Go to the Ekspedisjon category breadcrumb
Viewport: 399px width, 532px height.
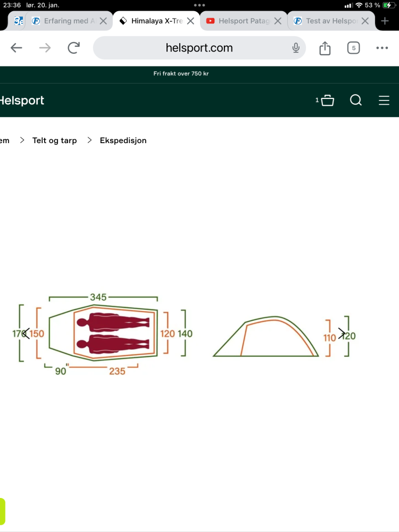123,140
